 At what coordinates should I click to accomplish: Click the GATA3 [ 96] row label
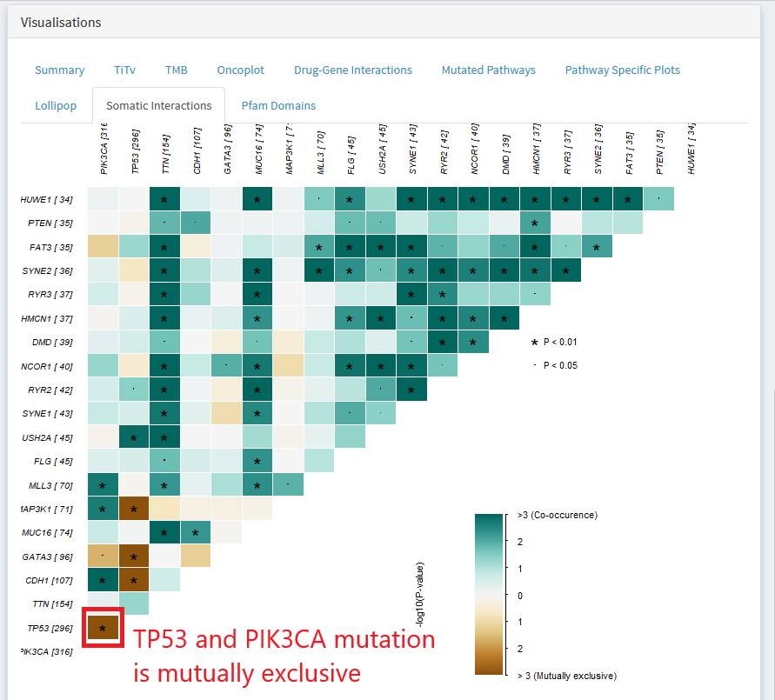pos(47,557)
